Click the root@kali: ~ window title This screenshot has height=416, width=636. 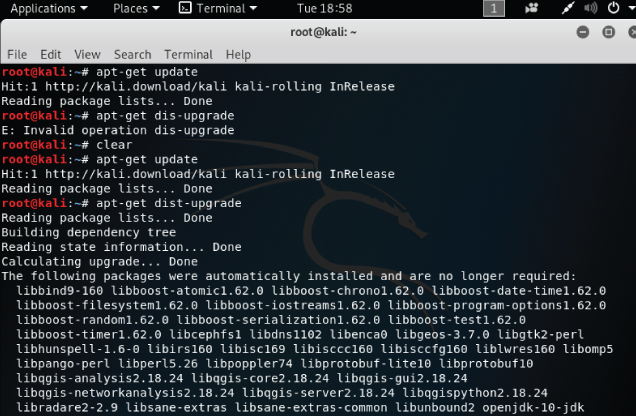[323, 32]
